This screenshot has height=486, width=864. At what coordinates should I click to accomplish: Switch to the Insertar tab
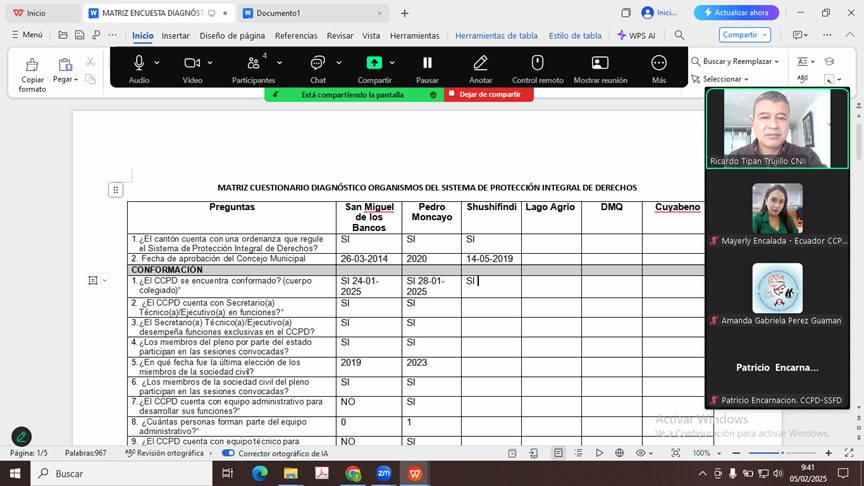click(175, 35)
